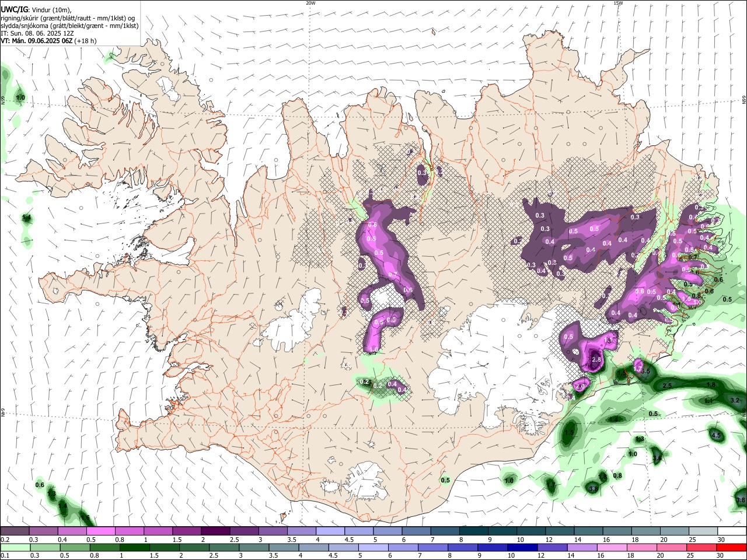
Task: Select the 'Vindur (10m)' header text
Action: coord(50,10)
